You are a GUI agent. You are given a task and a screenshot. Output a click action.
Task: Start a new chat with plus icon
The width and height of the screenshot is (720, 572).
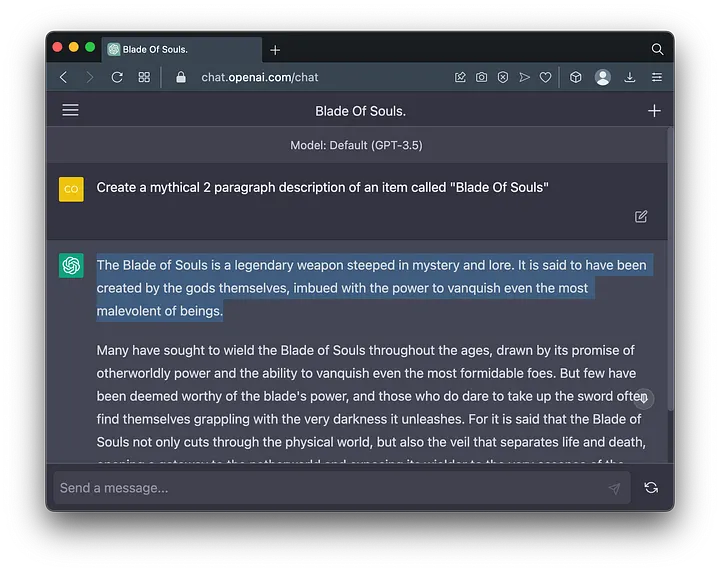[654, 111]
